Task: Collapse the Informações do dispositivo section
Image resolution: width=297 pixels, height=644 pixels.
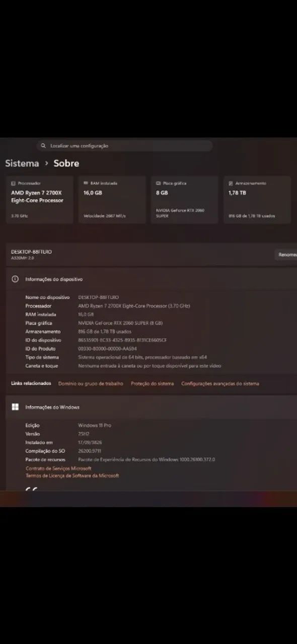Action: tap(152, 279)
